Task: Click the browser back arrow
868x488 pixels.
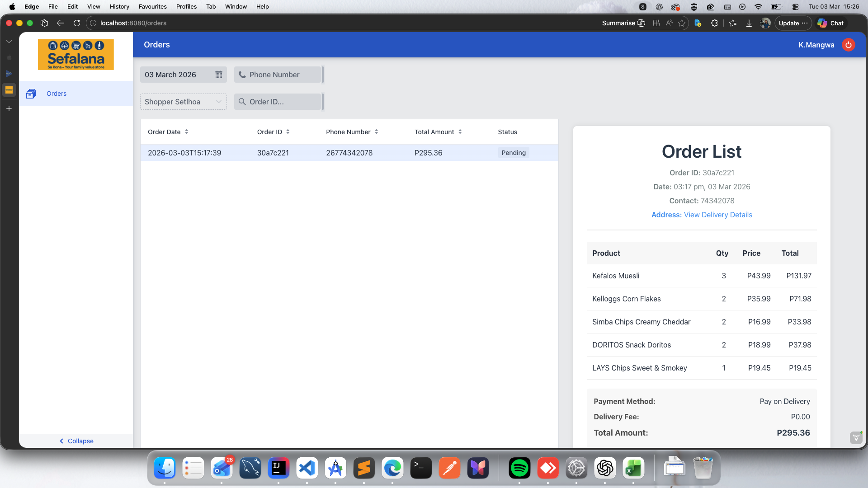Action: point(61,23)
